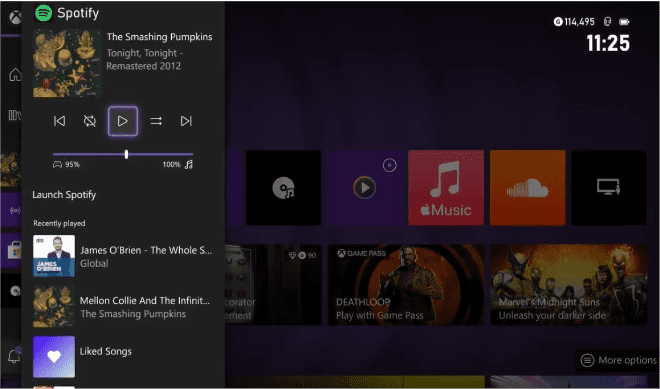The width and height of the screenshot is (660, 389).
Task: Skip to the next track
Action: [186, 121]
